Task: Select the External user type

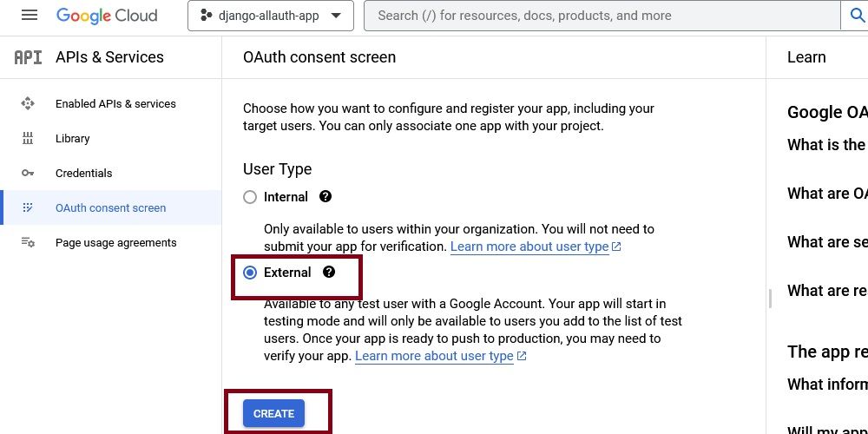Action: [250, 273]
